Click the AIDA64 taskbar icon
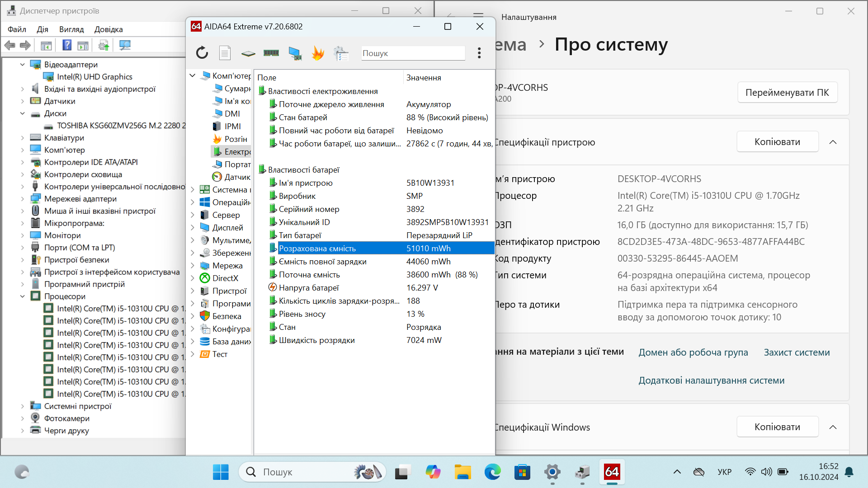This screenshot has width=868, height=488. (612, 472)
